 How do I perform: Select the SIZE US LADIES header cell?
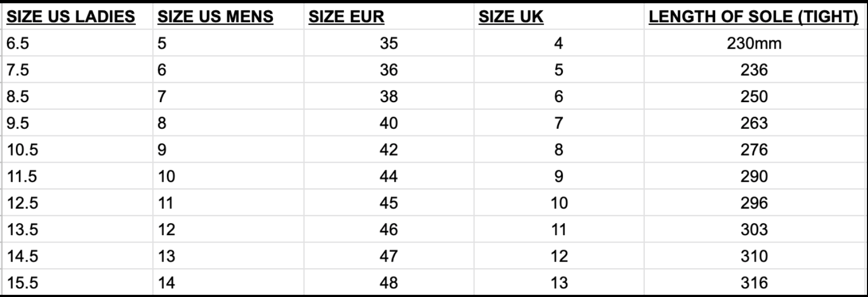[x=78, y=16]
